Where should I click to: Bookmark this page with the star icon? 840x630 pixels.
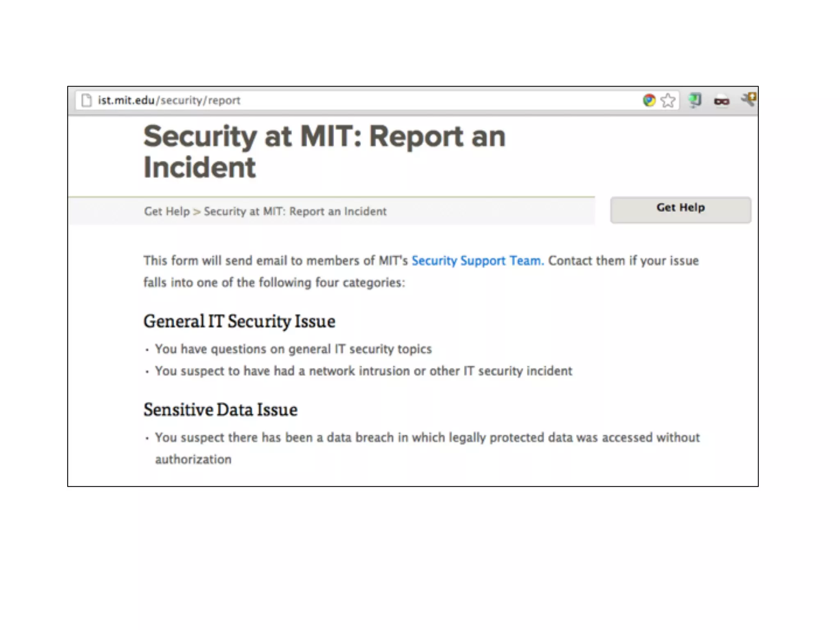[x=668, y=100]
